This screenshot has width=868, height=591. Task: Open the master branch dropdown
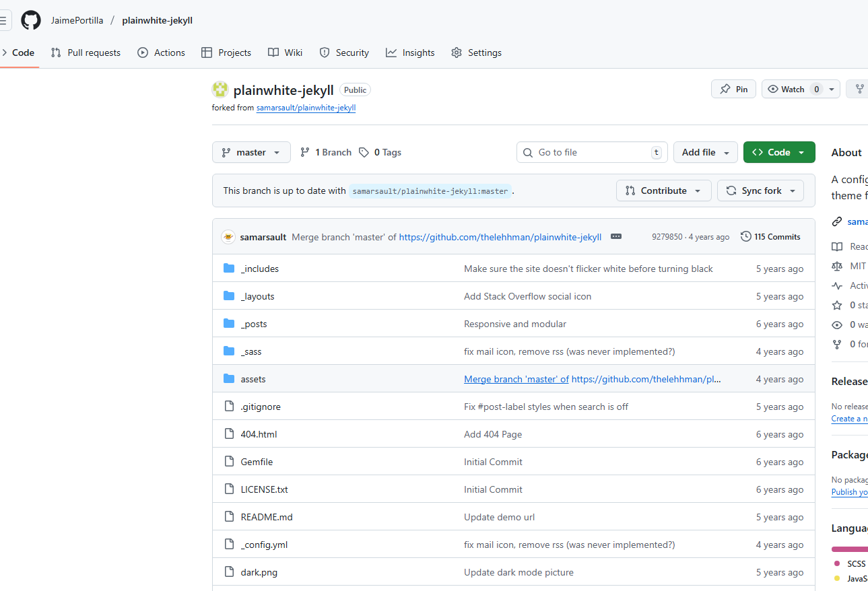(x=251, y=152)
